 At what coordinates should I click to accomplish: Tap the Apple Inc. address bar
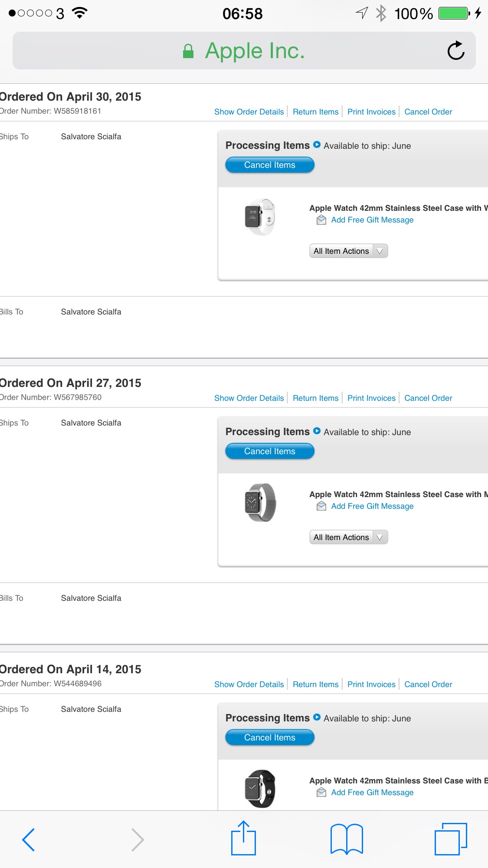click(x=244, y=51)
